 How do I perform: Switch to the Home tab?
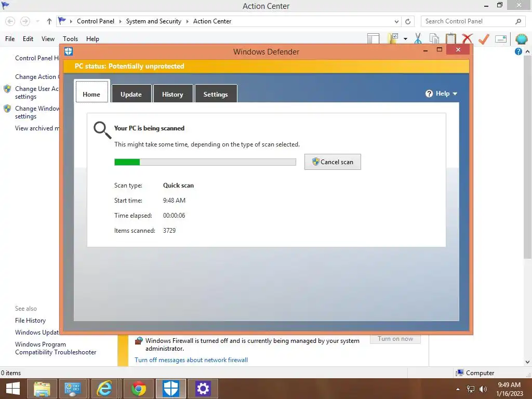click(91, 91)
